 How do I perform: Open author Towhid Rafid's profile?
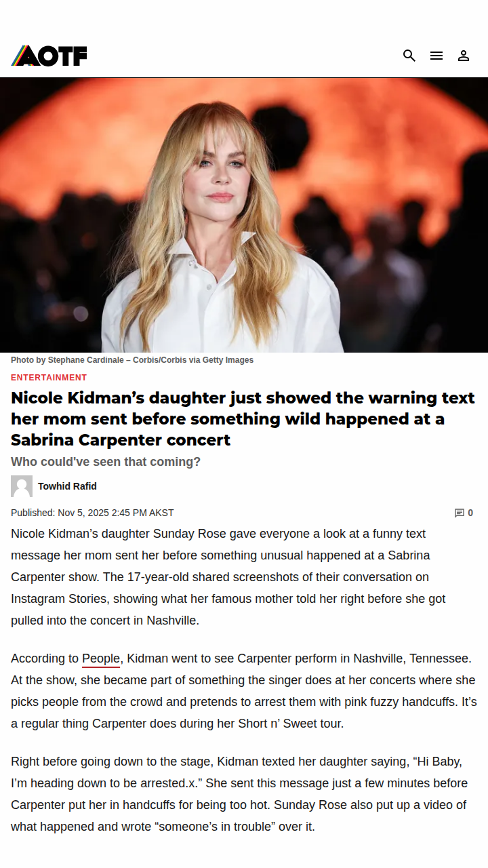(67, 486)
